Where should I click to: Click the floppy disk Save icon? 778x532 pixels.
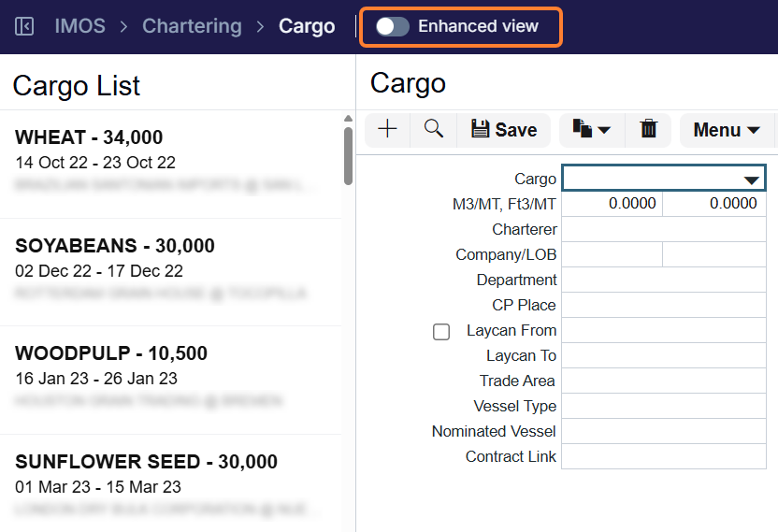point(480,129)
